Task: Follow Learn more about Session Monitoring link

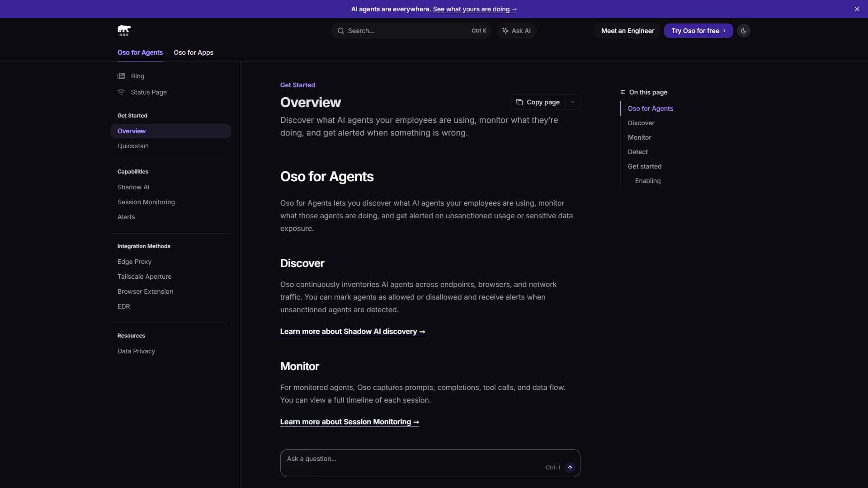Action: 349,422
